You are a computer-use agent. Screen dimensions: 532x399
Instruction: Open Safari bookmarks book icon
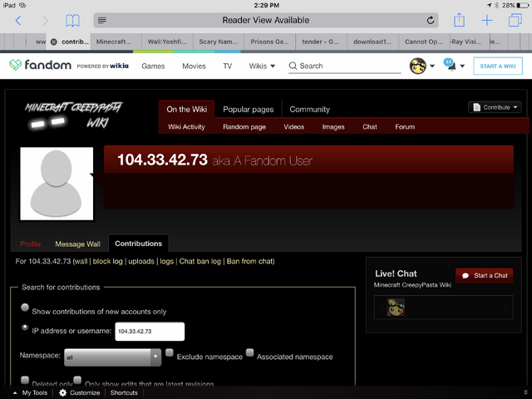point(72,21)
